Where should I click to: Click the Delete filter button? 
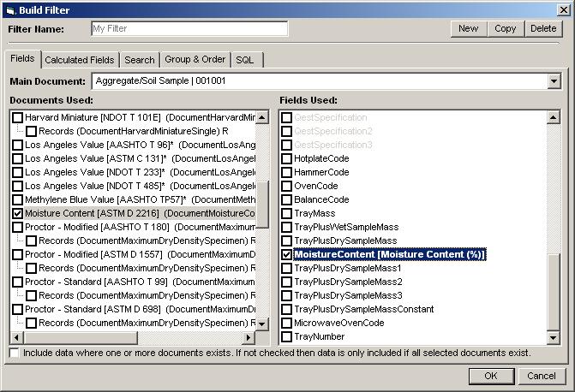click(542, 28)
